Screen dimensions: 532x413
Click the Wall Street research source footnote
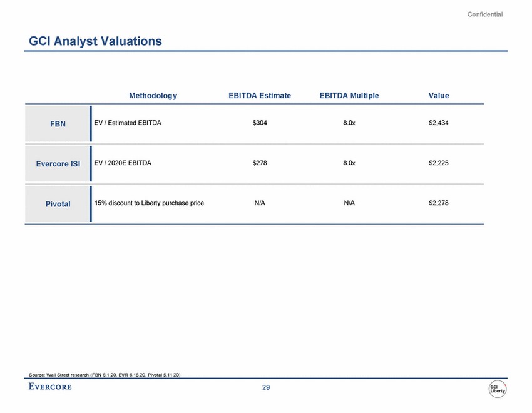click(105, 374)
